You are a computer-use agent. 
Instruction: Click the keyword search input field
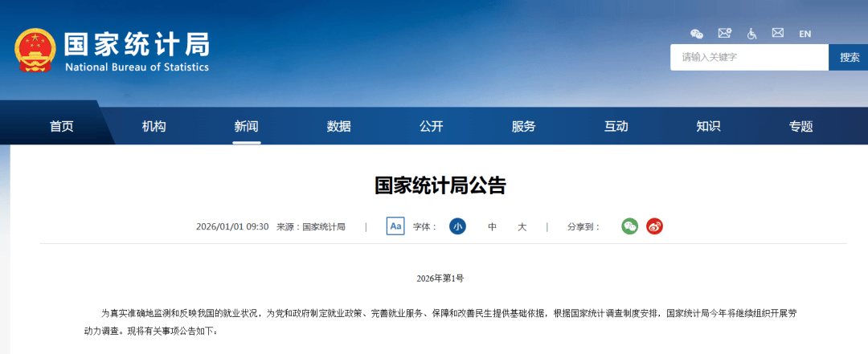[748, 57]
